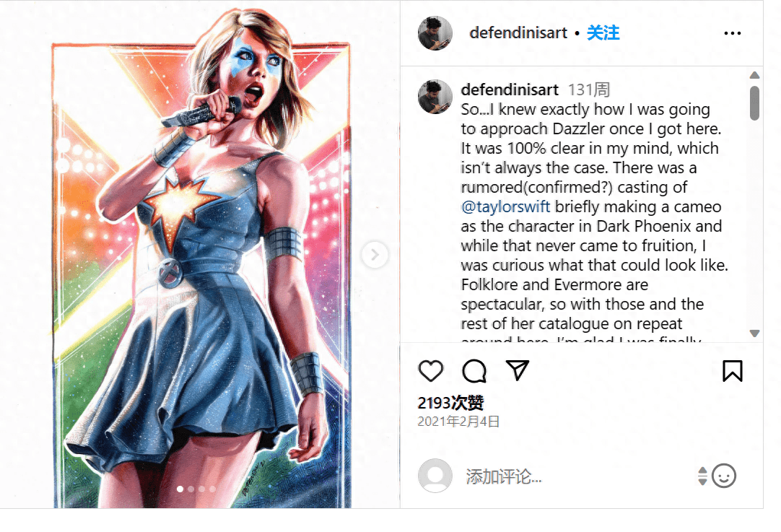The image size is (781, 532).
Task: View the 2193次赞 likes list
Action: (450, 403)
